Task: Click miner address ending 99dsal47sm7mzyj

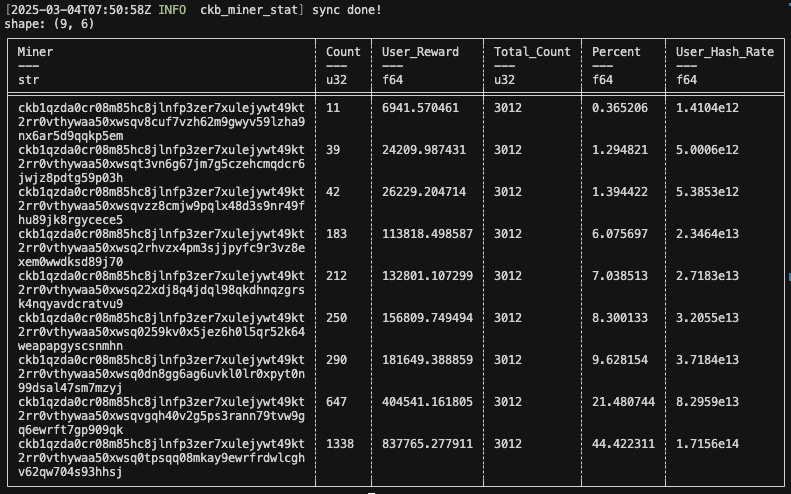Action: [161, 373]
